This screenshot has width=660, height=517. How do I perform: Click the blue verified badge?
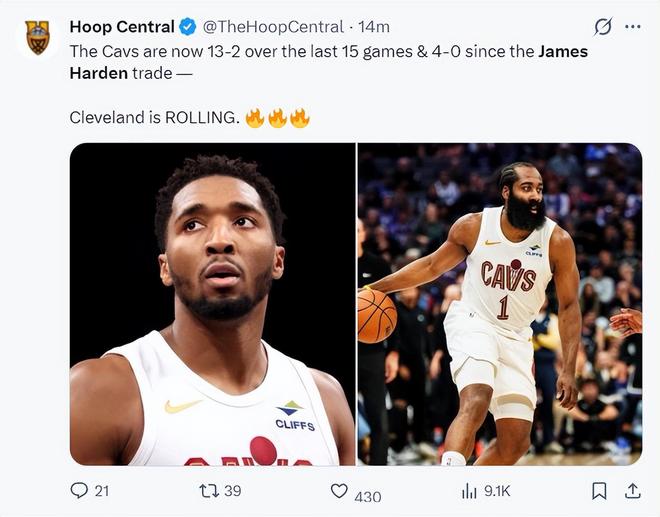[x=186, y=27]
